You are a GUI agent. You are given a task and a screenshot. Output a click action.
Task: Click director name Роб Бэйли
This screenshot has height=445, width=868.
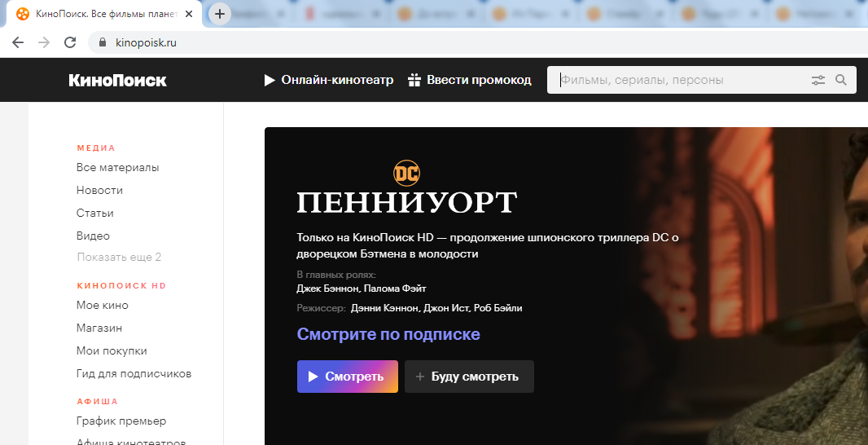coord(498,308)
